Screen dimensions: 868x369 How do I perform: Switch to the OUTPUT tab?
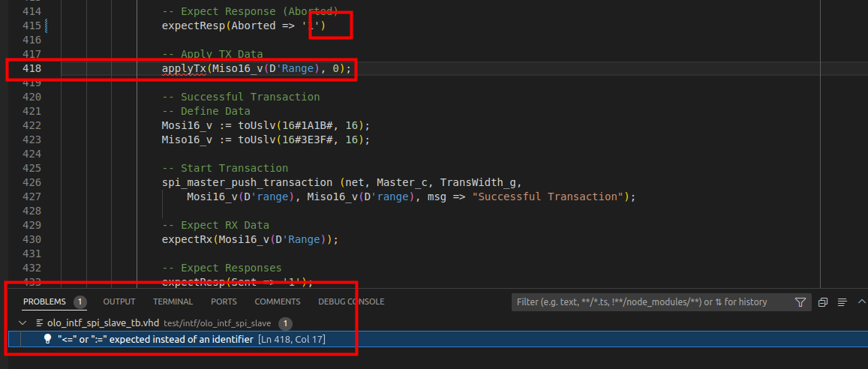(119, 301)
